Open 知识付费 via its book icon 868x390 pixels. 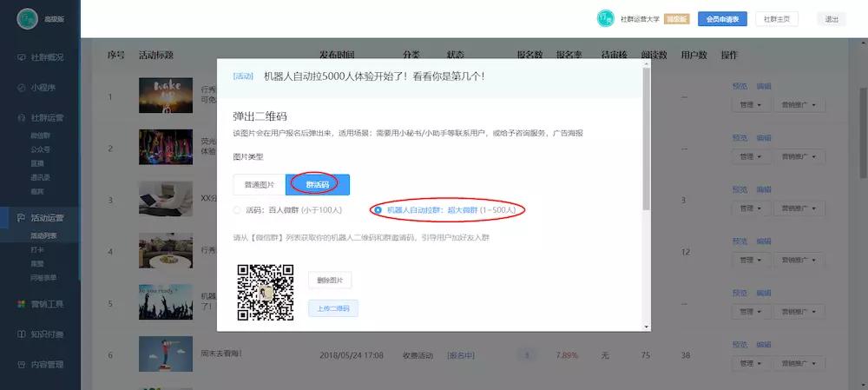pyautogui.click(x=21, y=334)
